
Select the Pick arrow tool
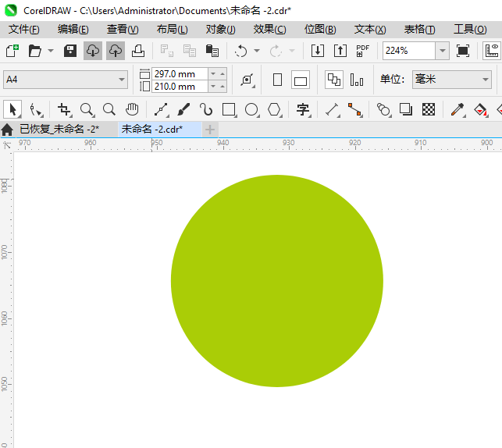tap(12, 109)
